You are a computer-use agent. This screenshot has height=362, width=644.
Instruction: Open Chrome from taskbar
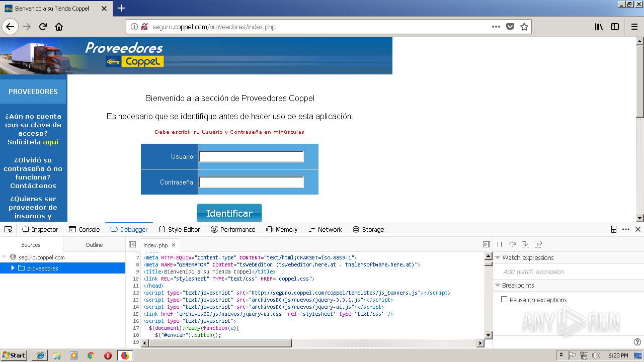(91, 355)
